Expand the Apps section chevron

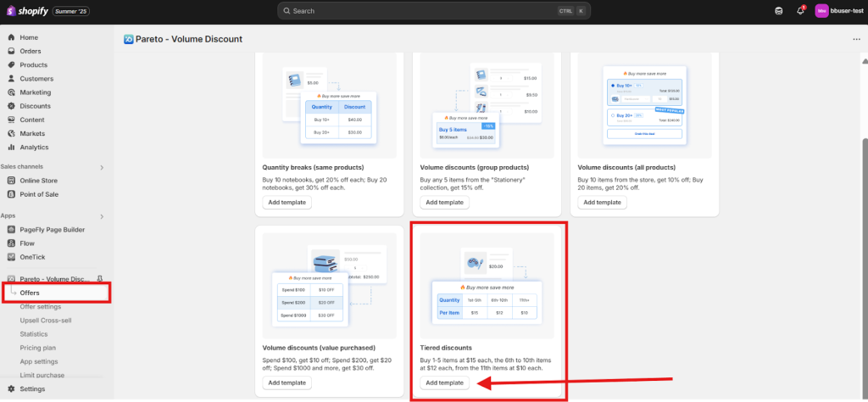pos(102,216)
